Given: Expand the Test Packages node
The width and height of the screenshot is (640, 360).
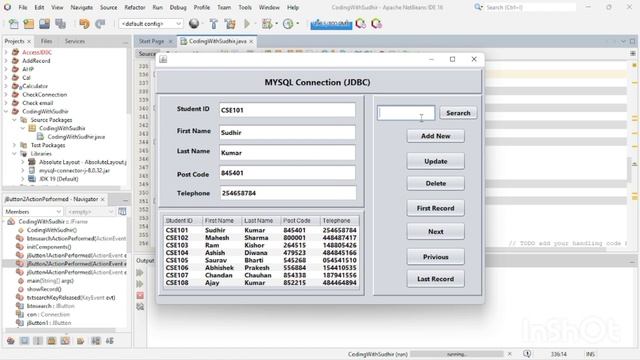Looking at the screenshot, I should click(14, 145).
